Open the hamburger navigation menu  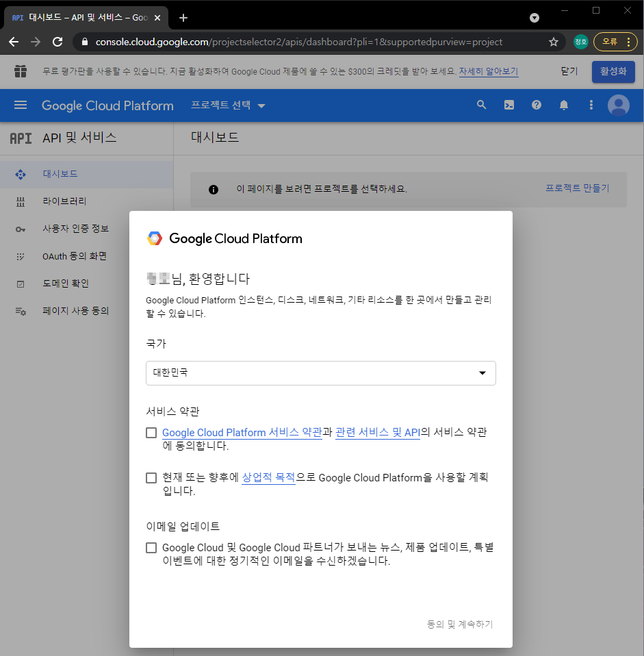(21, 105)
